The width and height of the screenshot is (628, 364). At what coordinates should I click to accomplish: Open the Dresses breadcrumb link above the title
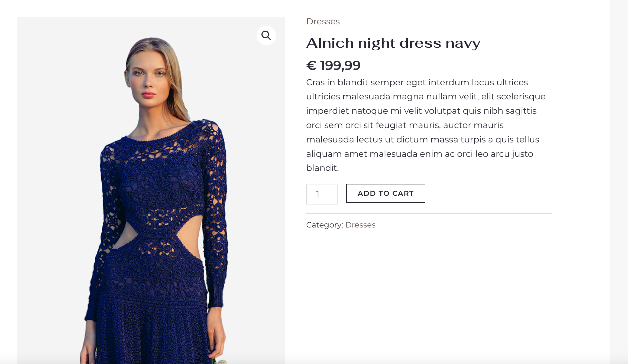point(323,21)
